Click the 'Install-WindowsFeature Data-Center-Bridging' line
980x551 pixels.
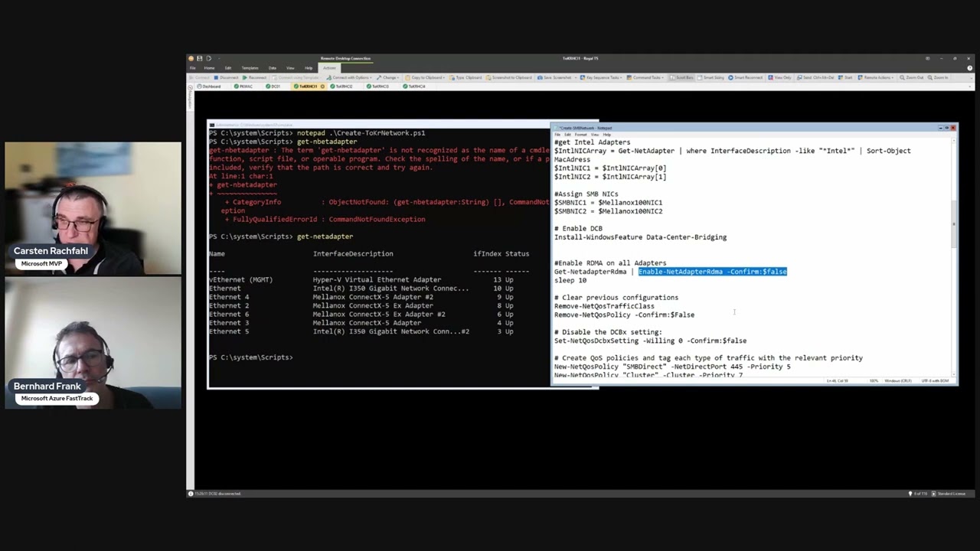[x=640, y=237]
